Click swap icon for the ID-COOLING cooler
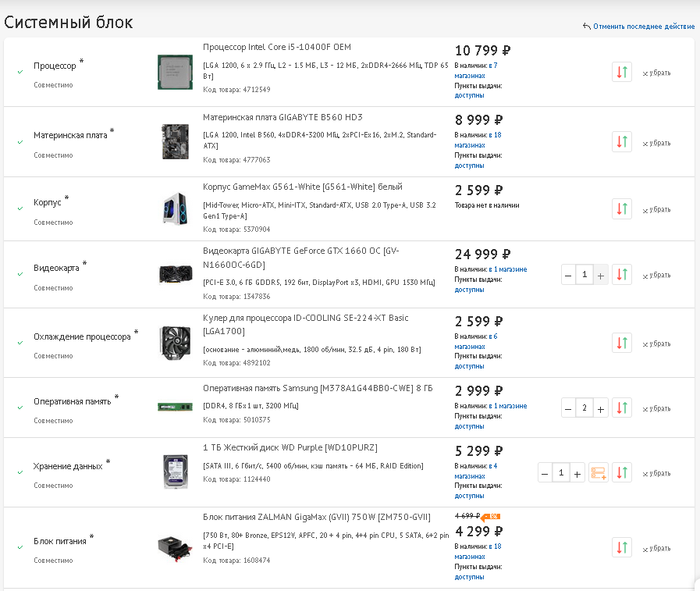The width and height of the screenshot is (700, 591). 622,343
